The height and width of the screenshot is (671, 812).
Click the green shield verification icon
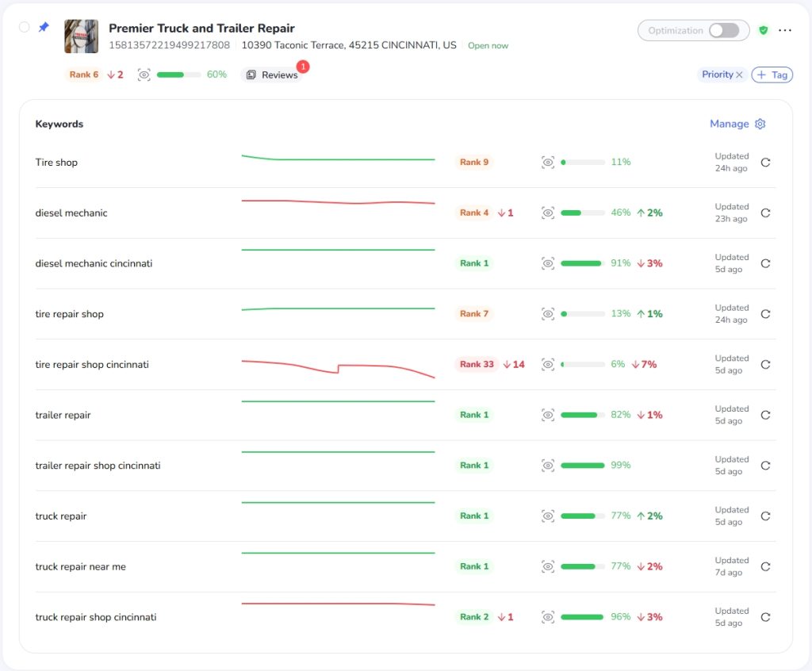(763, 31)
